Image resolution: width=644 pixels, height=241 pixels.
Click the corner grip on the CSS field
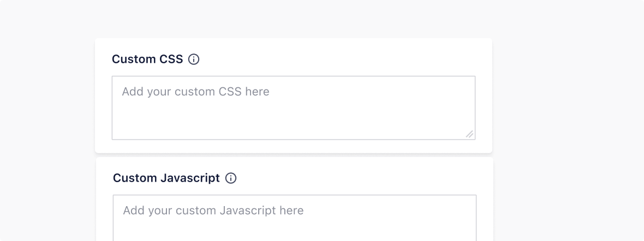click(x=469, y=134)
